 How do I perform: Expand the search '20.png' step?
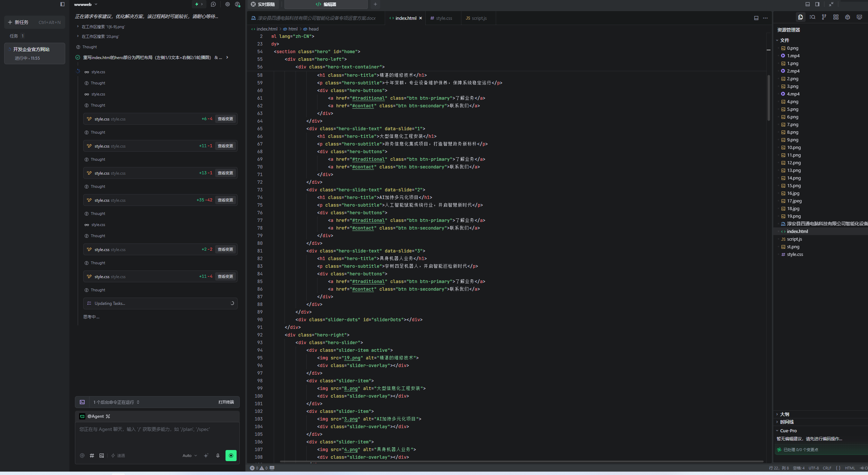coord(98,36)
